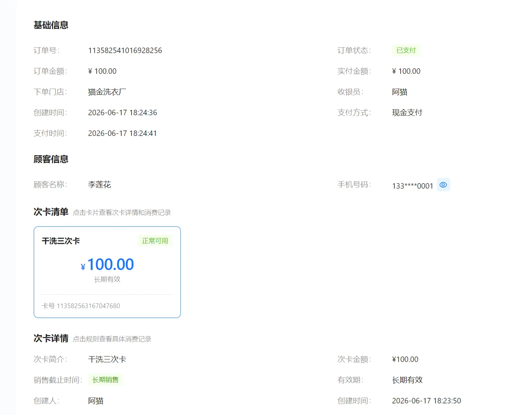Click the 次卡清单 section heading

click(x=51, y=212)
